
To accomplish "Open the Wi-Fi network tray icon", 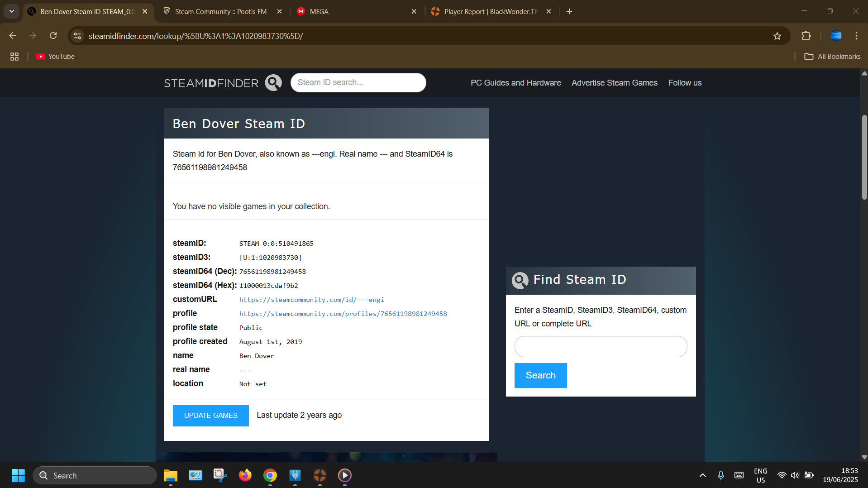I will point(782,475).
